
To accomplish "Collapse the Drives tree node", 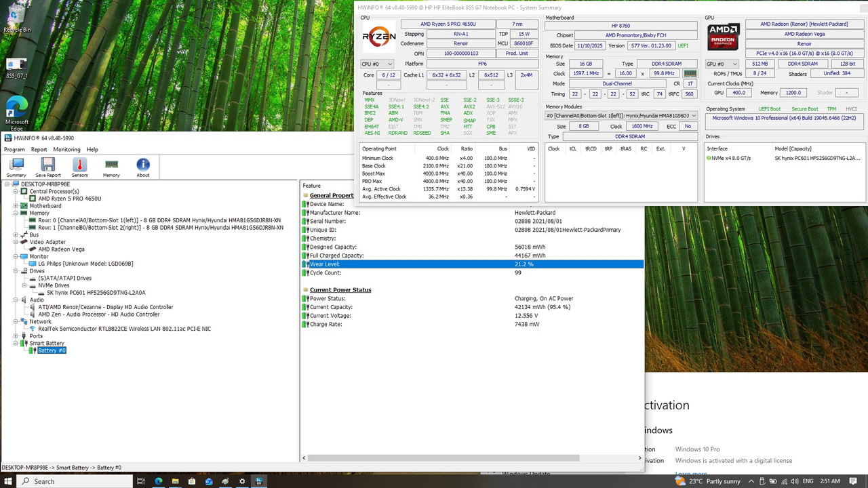I will tap(16, 271).
